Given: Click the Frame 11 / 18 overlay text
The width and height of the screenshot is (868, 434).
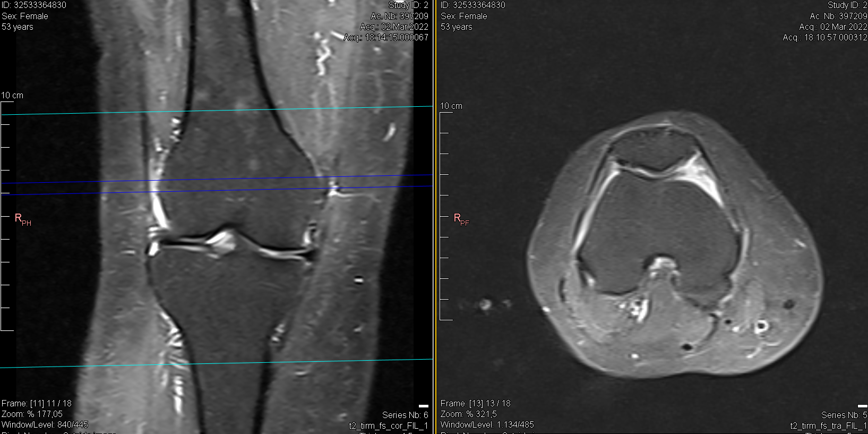Looking at the screenshot, I should (x=36, y=404).
